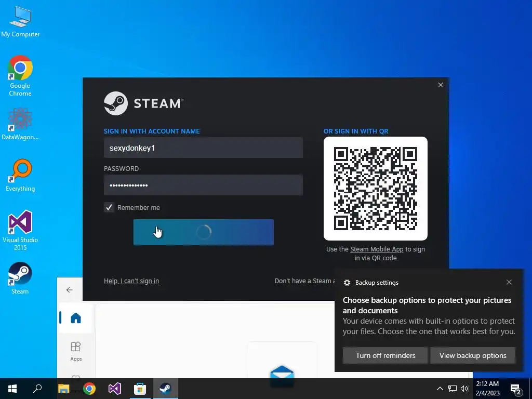This screenshot has width=532, height=399.
Task: Click the password input field
Action: tap(203, 185)
